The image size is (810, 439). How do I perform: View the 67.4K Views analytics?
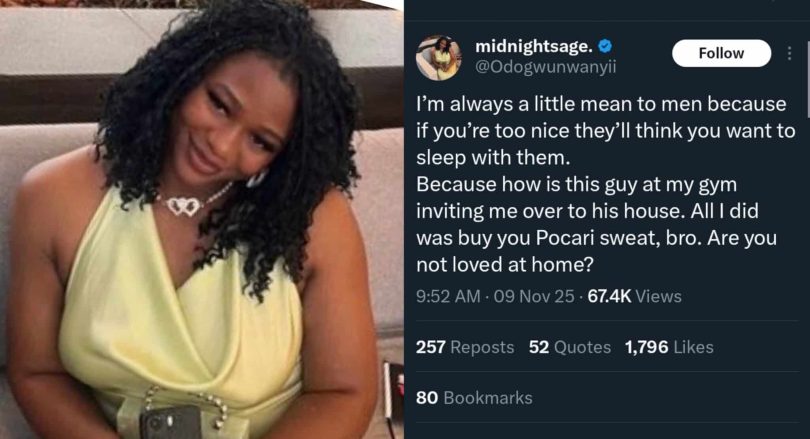[x=635, y=295]
